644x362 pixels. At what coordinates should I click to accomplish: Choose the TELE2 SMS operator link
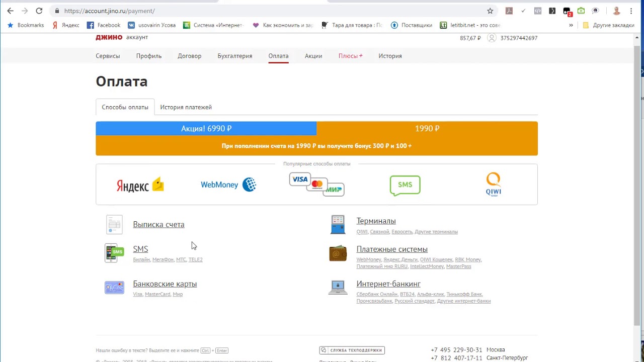(196, 259)
